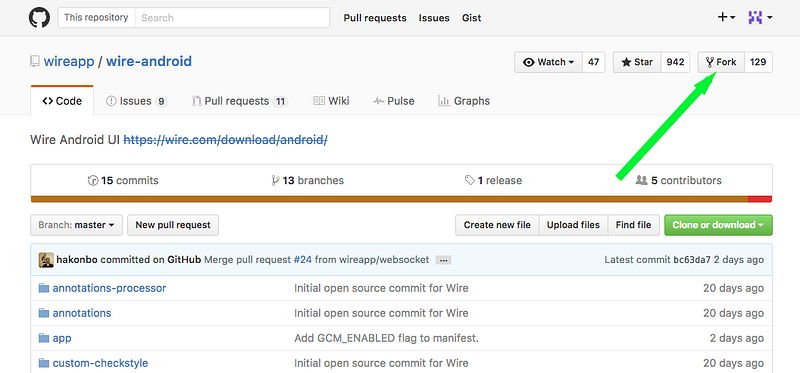Open Gist in top navigation

click(x=471, y=18)
